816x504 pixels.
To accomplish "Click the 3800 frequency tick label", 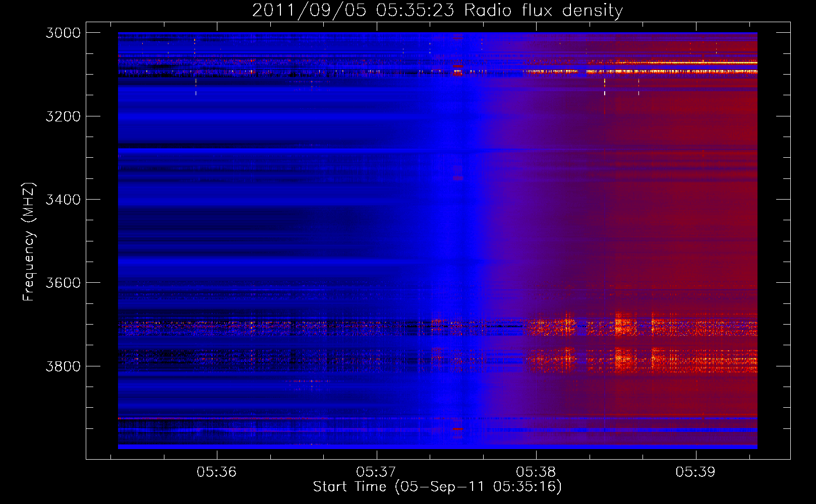I will 63,366.
